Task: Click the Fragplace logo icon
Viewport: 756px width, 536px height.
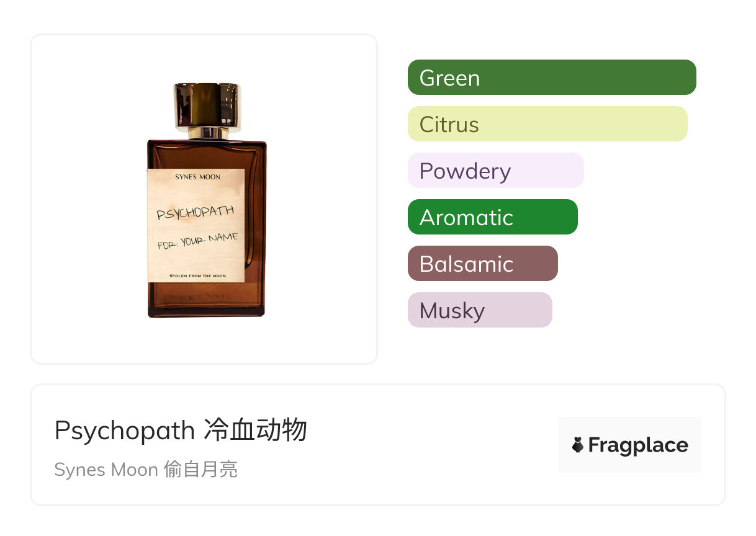Action: 578,445
